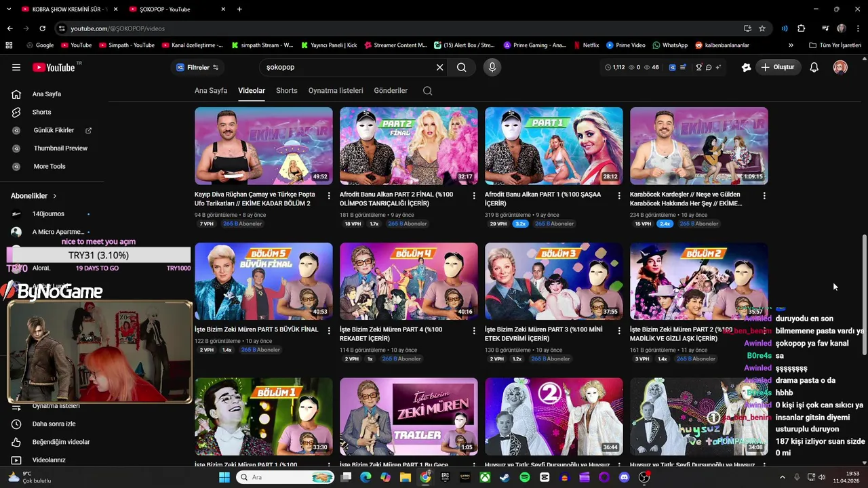Select the Videolar channel tab
Screen dimensions: 868x488
(252, 91)
